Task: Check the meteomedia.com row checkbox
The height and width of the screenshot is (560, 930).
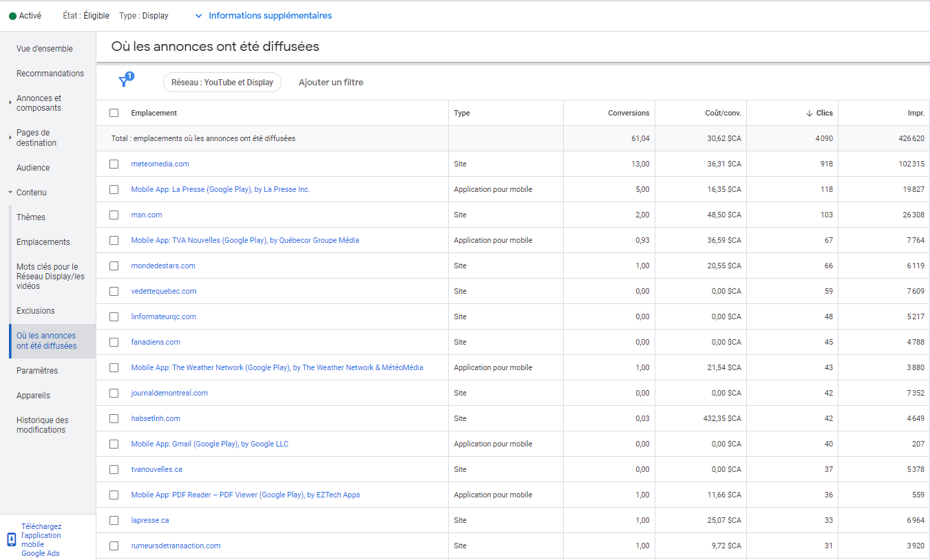Action: (114, 164)
